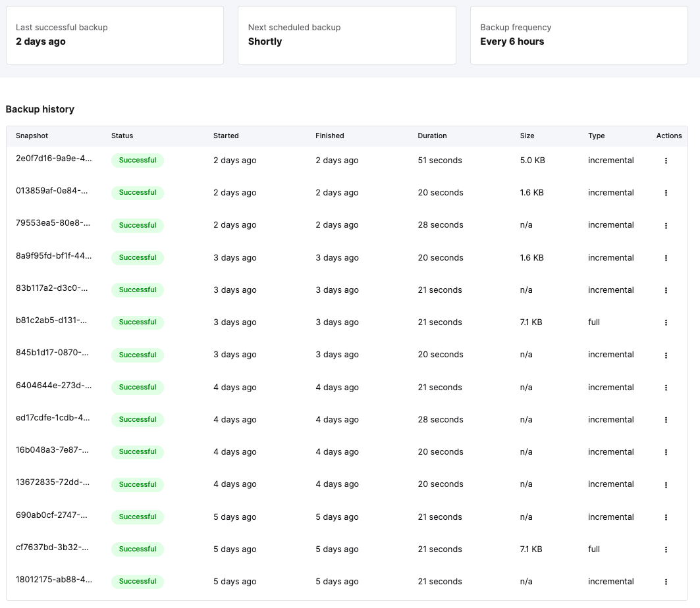
Task: Click kebab menu for snapshot 79553ea5-80e8
Action: click(666, 226)
